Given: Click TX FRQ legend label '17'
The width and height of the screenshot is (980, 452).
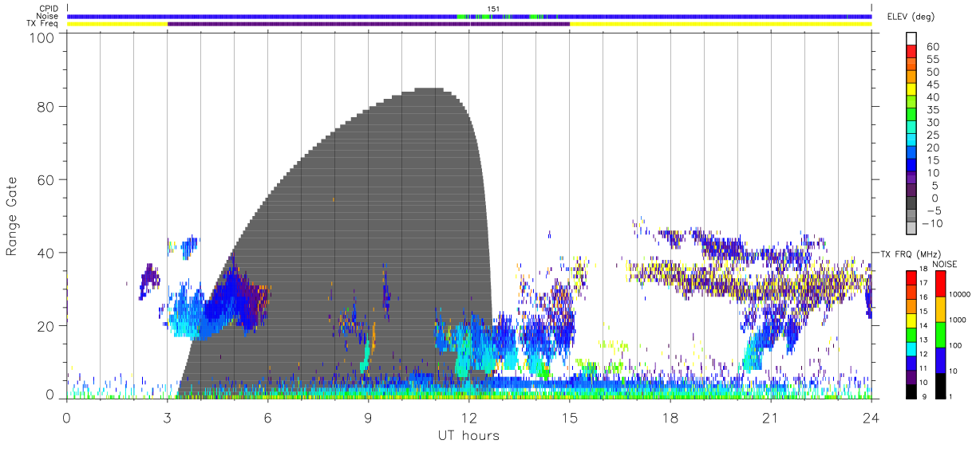Looking at the screenshot, I should pos(923,282).
